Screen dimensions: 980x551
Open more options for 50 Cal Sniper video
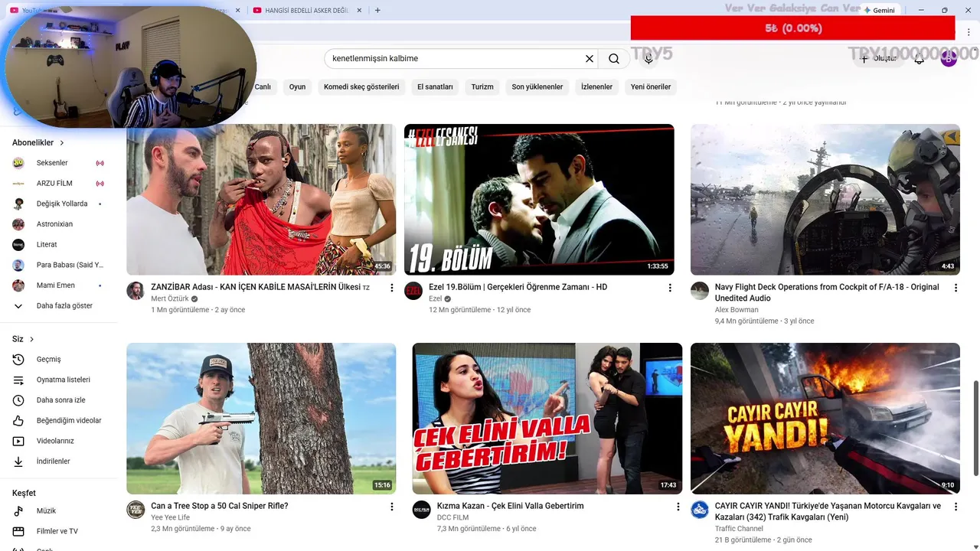[392, 507]
